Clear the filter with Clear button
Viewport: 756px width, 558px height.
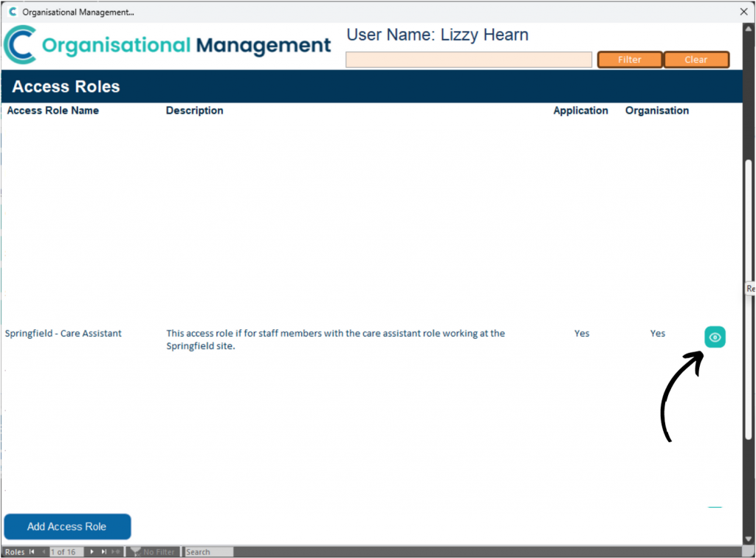coord(695,60)
